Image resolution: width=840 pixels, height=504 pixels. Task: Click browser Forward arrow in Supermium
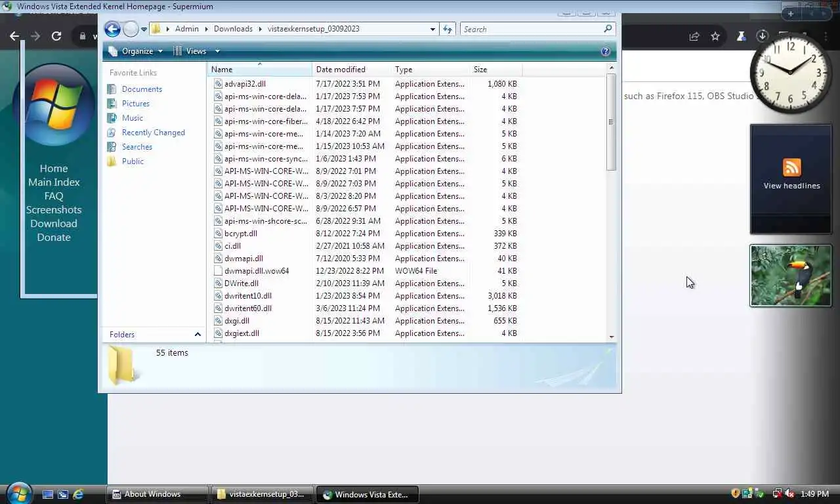point(35,37)
